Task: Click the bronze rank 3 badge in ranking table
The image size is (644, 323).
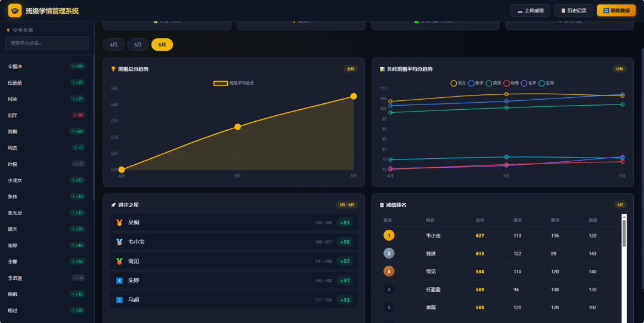Action: (x=389, y=272)
